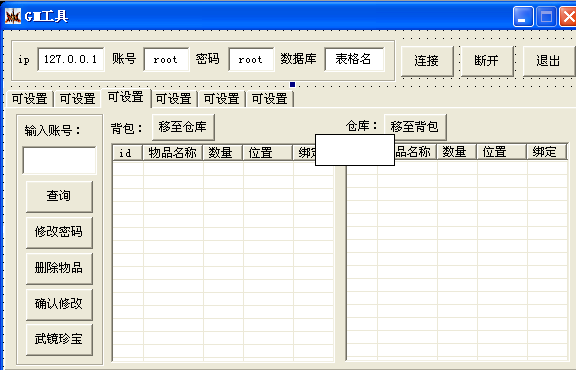Image resolution: width=576 pixels, height=370 pixels.
Task: Click the GM工具 title bar application icon
Action: 13,16
